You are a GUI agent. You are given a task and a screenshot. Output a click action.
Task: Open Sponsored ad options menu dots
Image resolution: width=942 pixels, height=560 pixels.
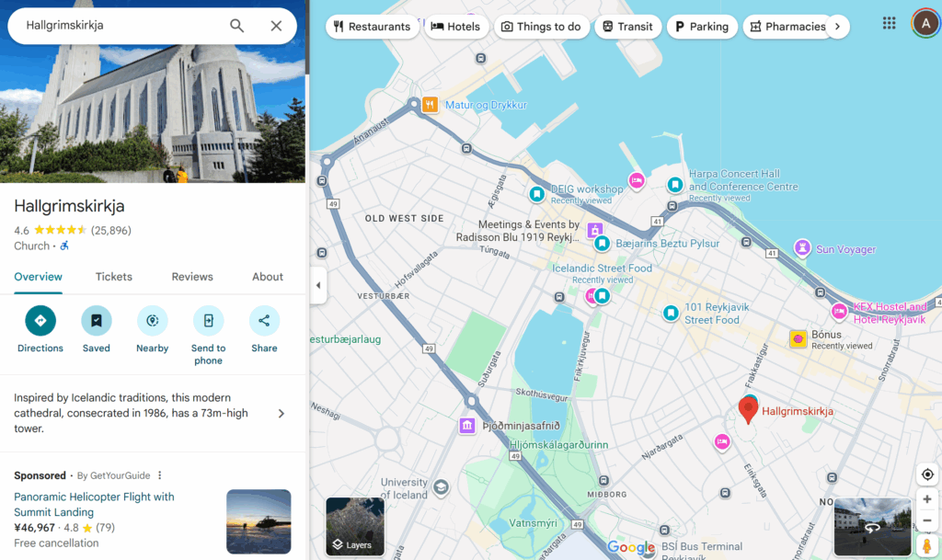click(160, 475)
